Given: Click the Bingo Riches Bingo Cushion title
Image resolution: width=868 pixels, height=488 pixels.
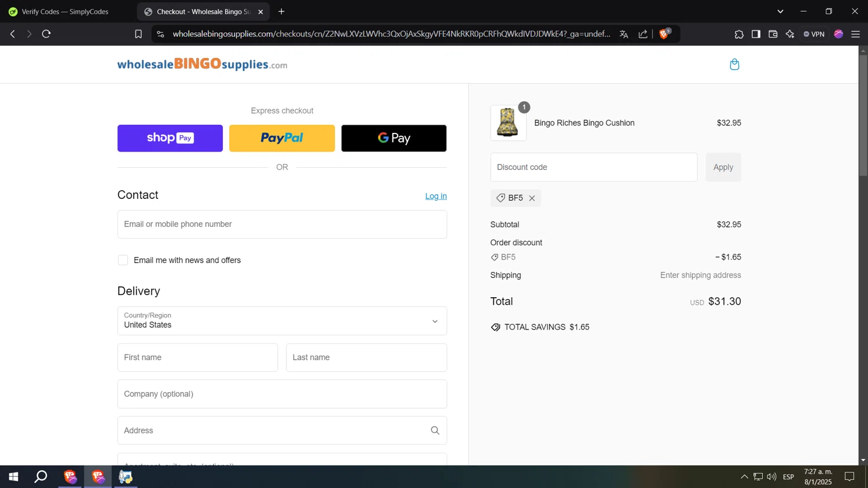Looking at the screenshot, I should pyautogui.click(x=584, y=123).
